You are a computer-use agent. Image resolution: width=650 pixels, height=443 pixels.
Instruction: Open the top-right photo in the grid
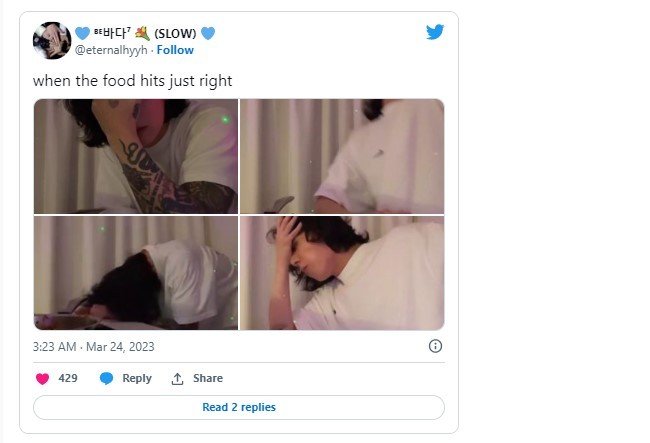coord(342,157)
